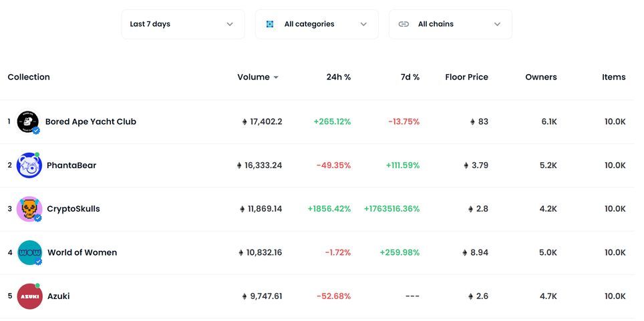This screenshot has height=321, width=644.
Task: Click the Items column header
Action: click(x=614, y=77)
